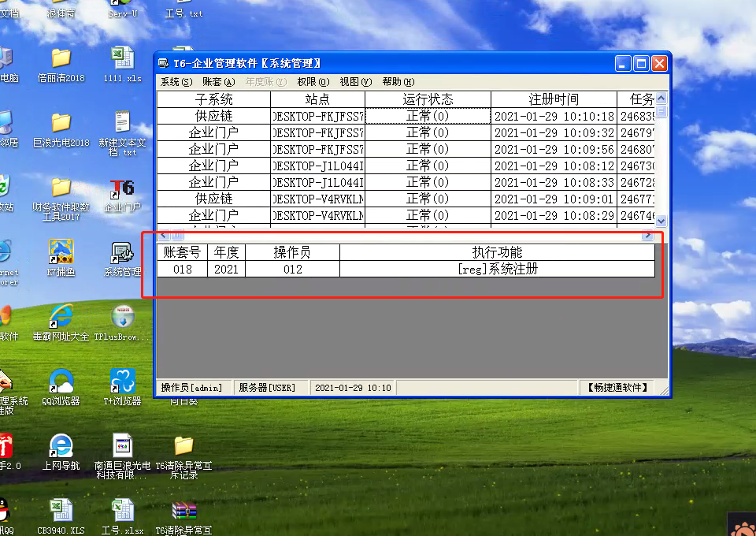Open the T6清除异常互 archive icon
The width and height of the screenshot is (756, 536).
coord(183,512)
